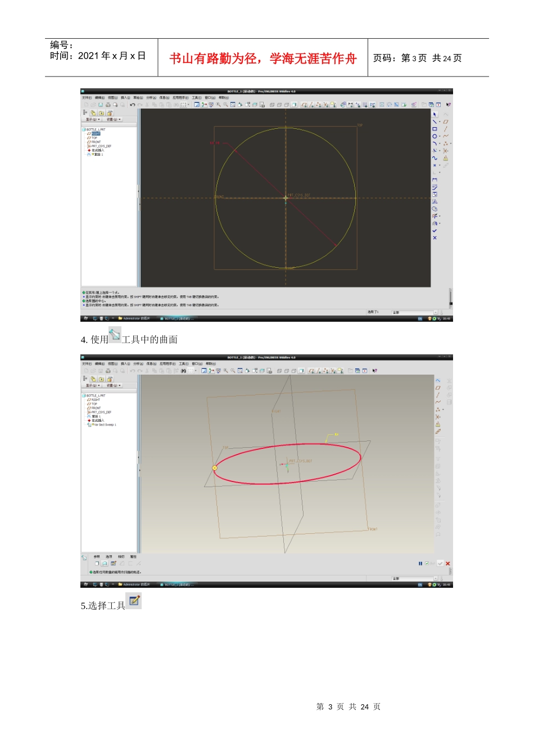Toggle datum points display in upper screenshot toolbar
The image size is (534, 756).
(319, 105)
